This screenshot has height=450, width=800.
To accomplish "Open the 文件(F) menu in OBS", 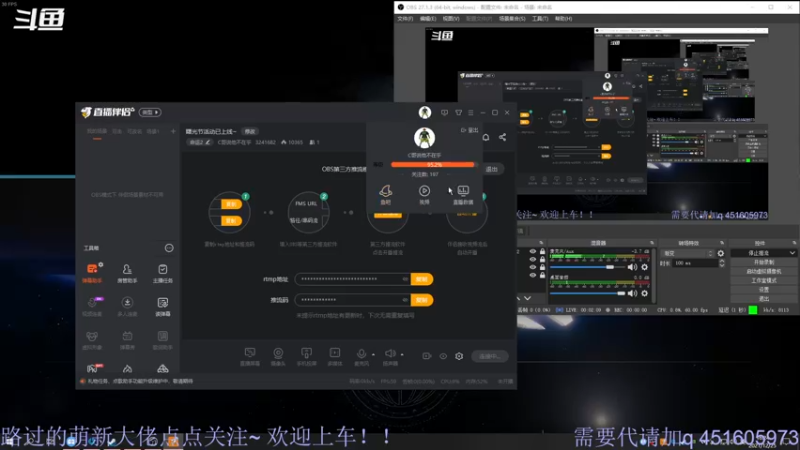I will click(405, 19).
